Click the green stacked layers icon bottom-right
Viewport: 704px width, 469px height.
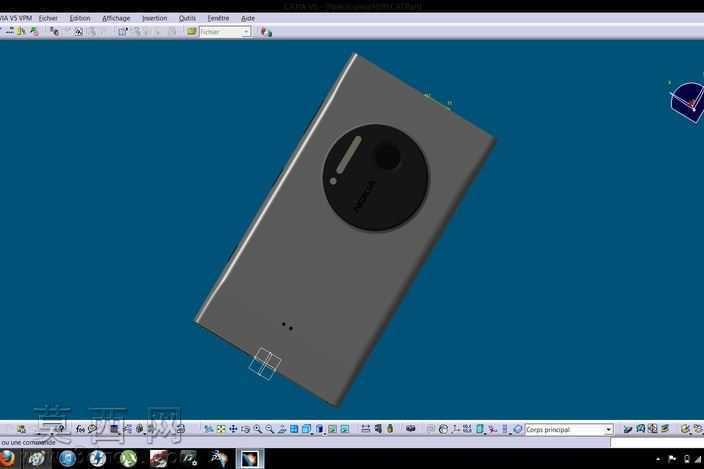[x=665, y=430]
